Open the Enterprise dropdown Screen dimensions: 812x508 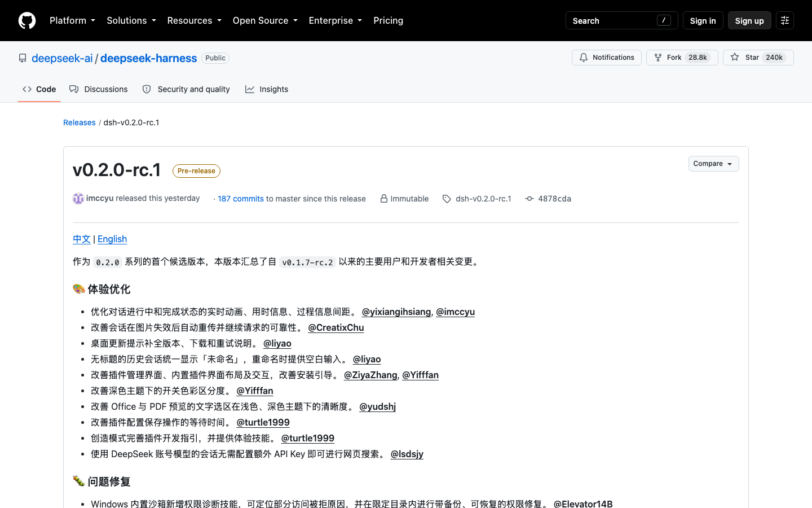[x=336, y=20]
